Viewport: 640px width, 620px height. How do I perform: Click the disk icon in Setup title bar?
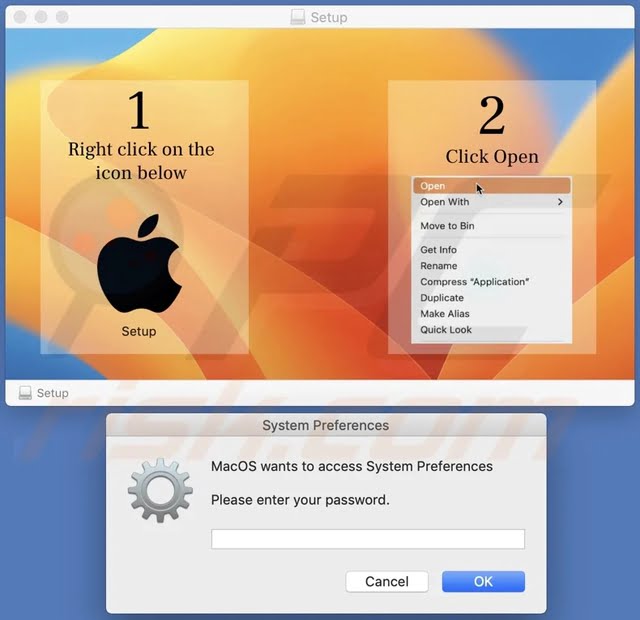coord(298,17)
